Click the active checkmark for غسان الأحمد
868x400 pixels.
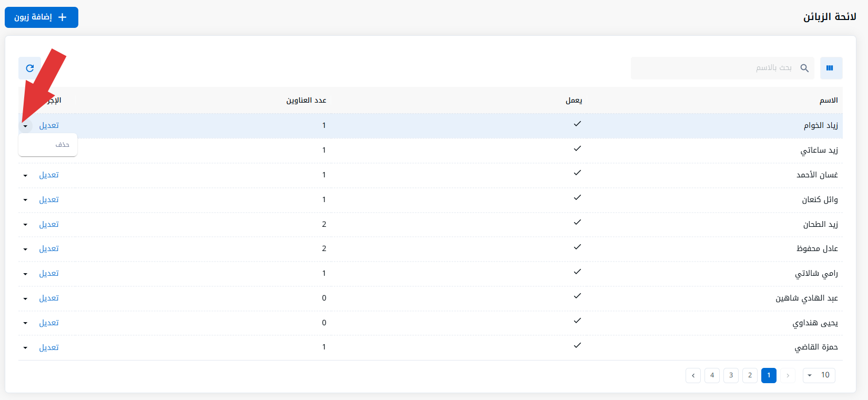click(x=577, y=173)
